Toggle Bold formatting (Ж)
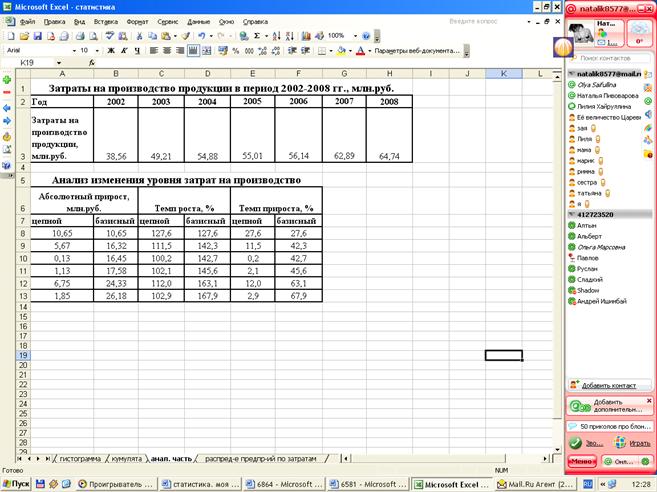 [111, 49]
